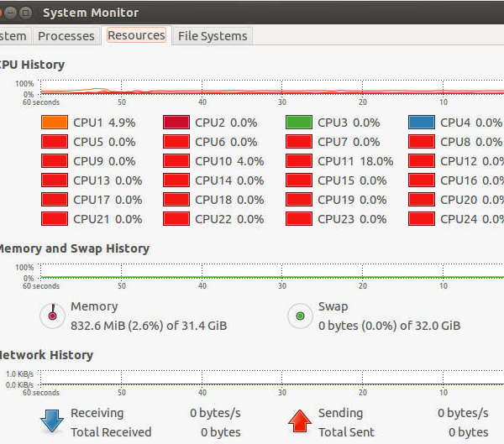Viewport: 504px width, 444px height.
Task: Maximize the System Monitor window
Action: pyautogui.click(x=26, y=13)
